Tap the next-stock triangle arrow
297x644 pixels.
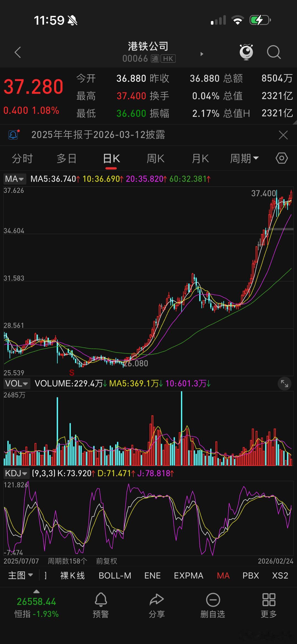202,54
